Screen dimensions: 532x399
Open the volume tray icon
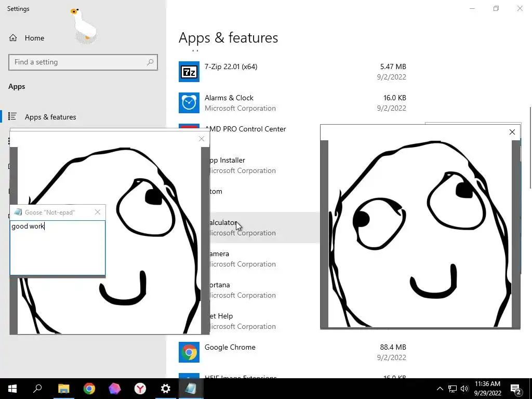pyautogui.click(x=464, y=389)
